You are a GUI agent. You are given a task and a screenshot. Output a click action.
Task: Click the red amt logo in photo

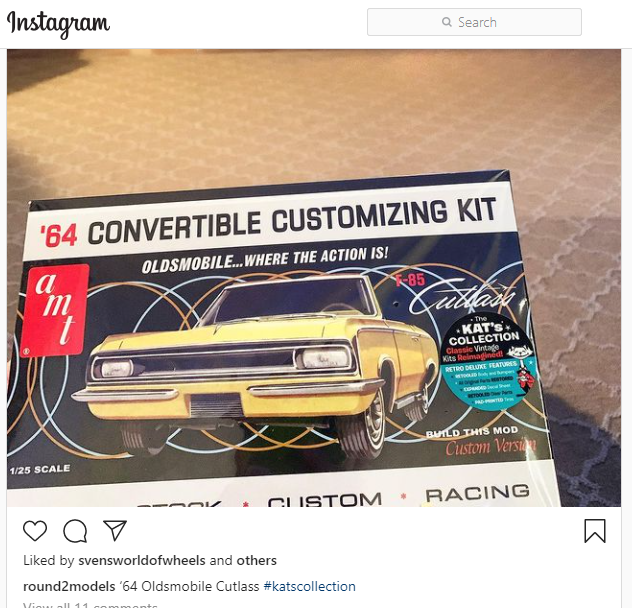[x=55, y=310]
